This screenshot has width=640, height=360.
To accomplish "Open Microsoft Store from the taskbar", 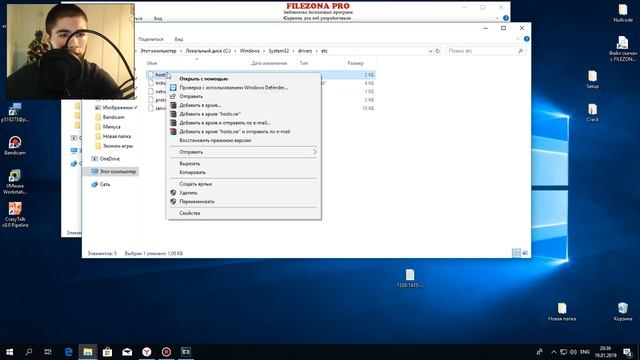I will tap(107, 351).
